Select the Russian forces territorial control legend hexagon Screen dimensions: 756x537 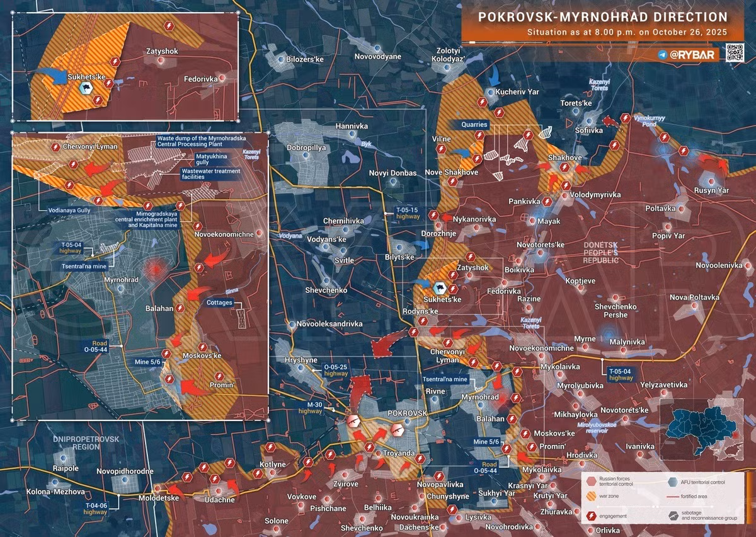[x=590, y=480]
